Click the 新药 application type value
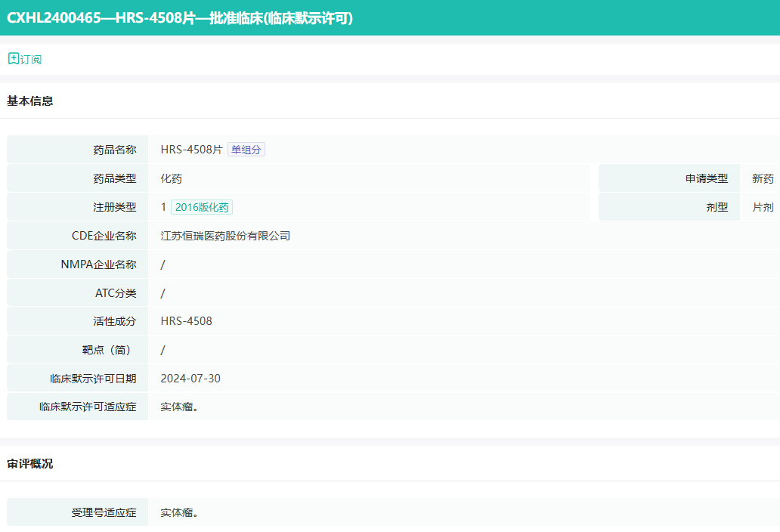This screenshot has width=780, height=532. point(763,178)
